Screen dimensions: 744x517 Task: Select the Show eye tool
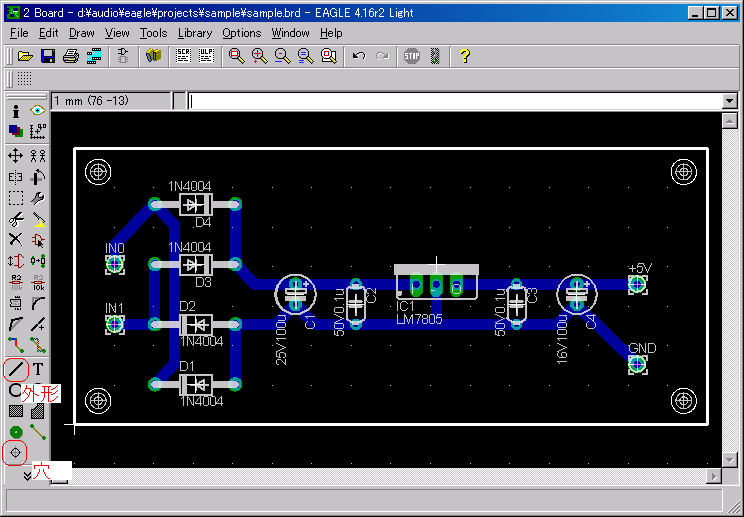[37, 111]
